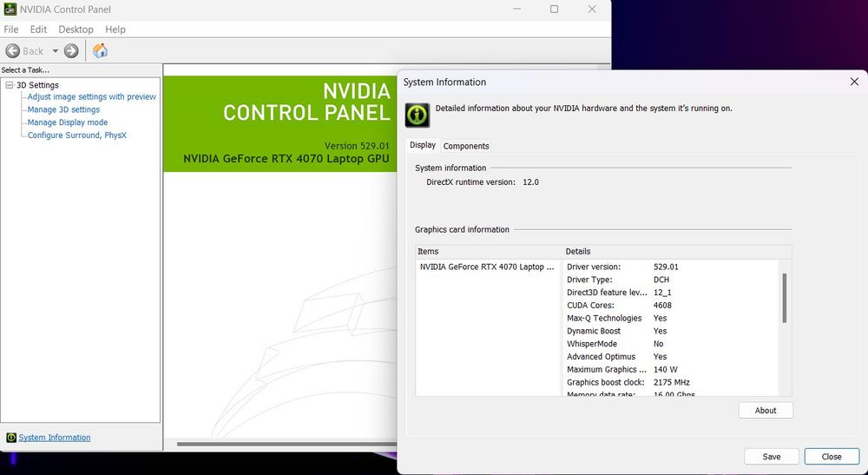Click the Items column header
868x475 pixels.
tap(488, 251)
